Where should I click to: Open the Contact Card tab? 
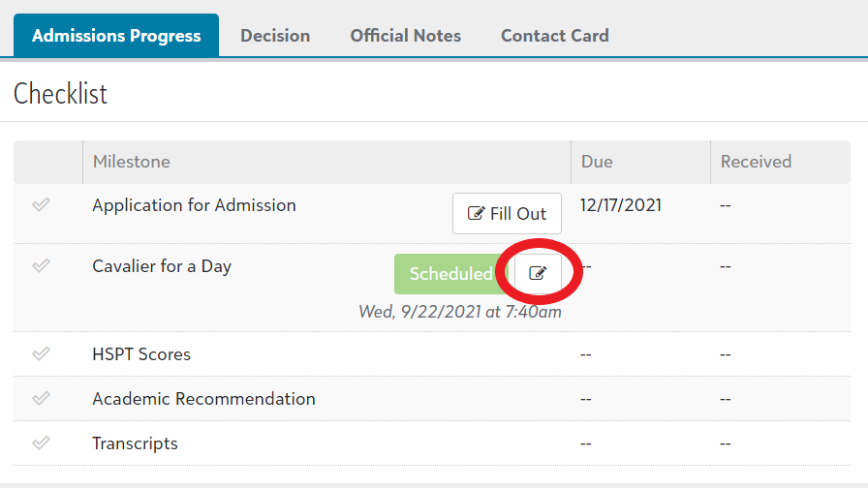point(554,36)
